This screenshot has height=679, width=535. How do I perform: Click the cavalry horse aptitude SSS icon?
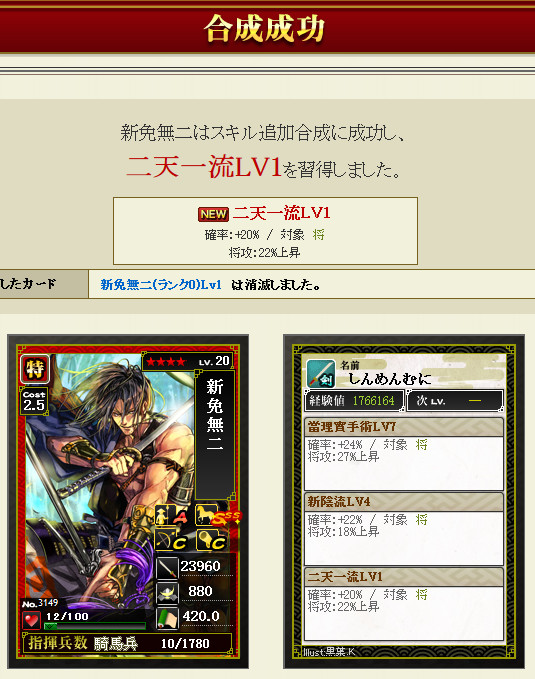[215, 515]
